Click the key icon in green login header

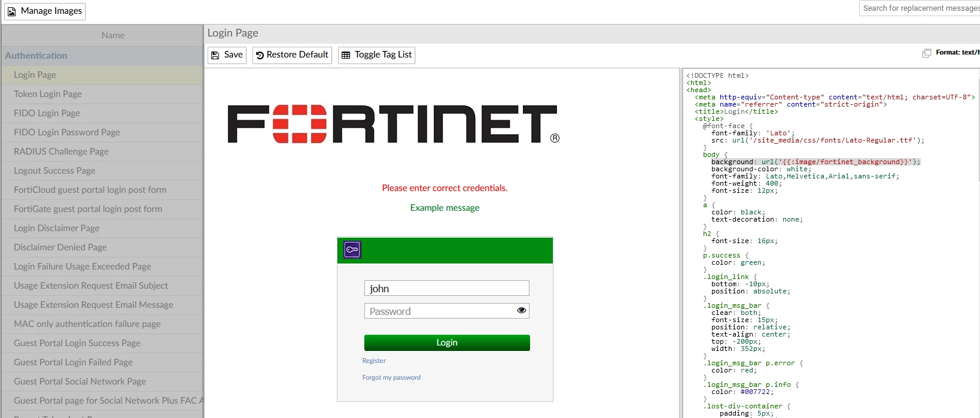click(352, 250)
